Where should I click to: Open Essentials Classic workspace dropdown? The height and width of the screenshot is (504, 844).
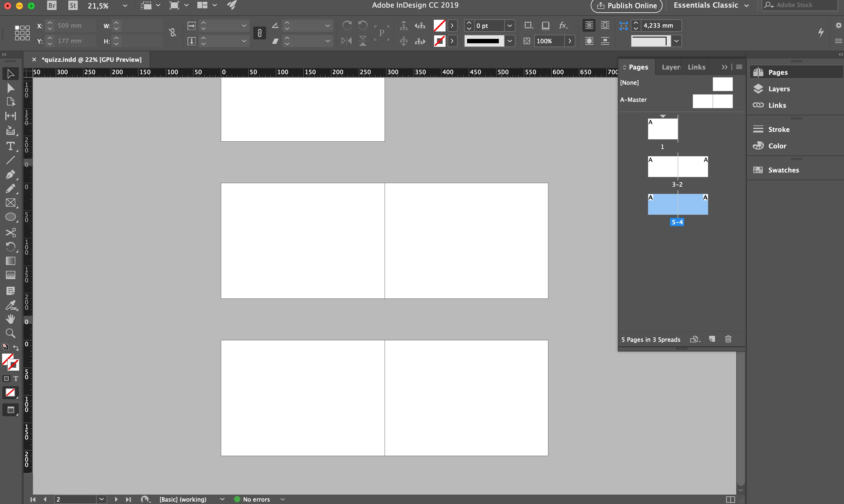pos(747,5)
